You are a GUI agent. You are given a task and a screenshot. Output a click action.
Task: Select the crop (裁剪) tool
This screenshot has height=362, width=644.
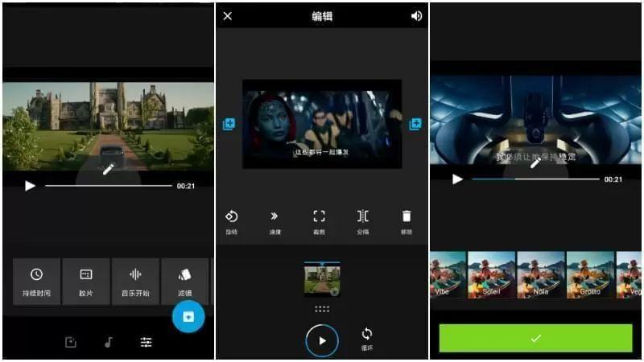(319, 222)
